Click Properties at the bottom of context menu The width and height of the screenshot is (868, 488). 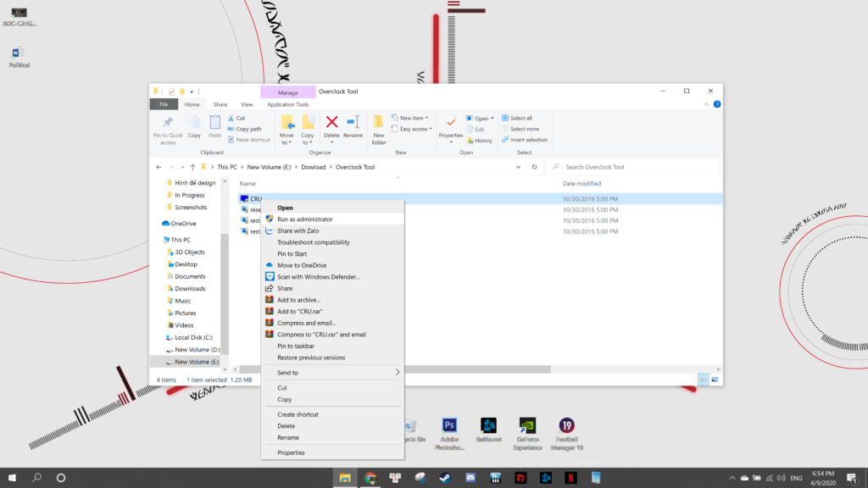tap(332, 452)
